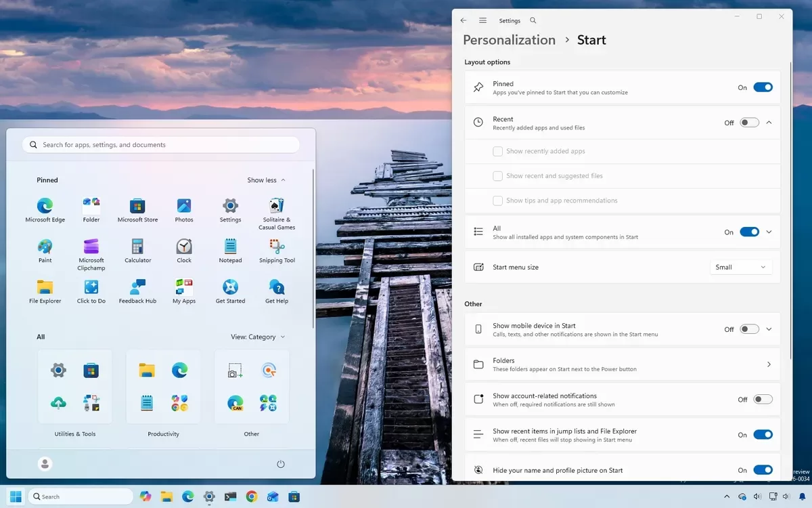Open the Calculator pinned app
The height and width of the screenshot is (508, 812).
(137, 251)
